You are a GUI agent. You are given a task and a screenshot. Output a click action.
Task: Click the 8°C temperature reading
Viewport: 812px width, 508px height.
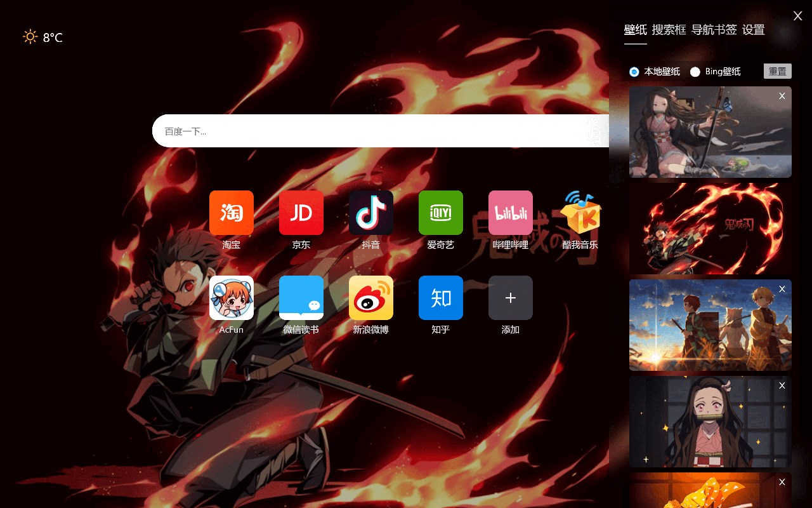[x=53, y=38]
